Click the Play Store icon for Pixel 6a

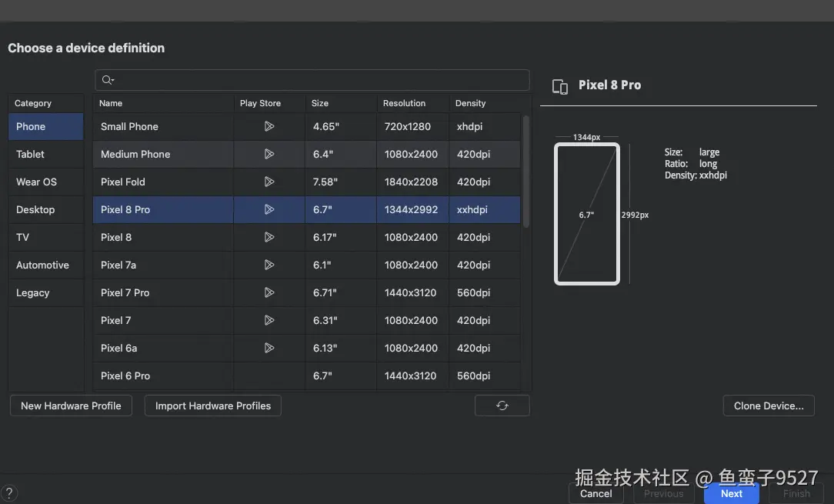[x=269, y=348]
